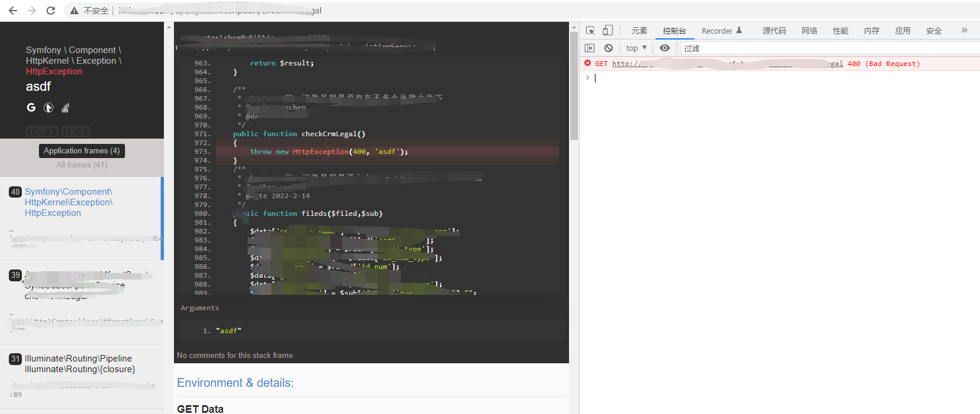This screenshot has height=414, width=980.
Task: Click the COPY button
Action: 42,132
